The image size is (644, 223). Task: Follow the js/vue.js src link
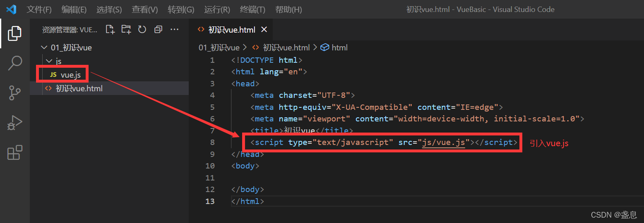point(444,142)
